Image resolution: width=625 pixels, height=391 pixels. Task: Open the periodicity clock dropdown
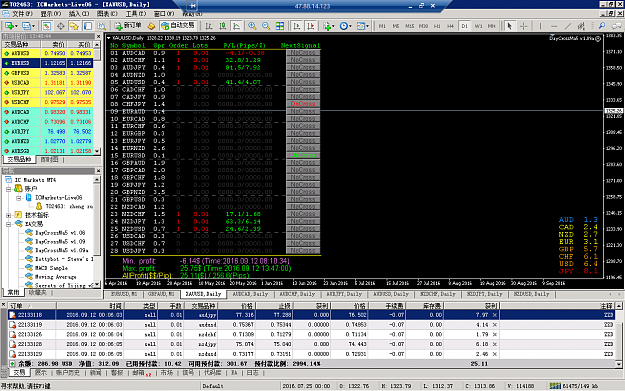[346, 26]
